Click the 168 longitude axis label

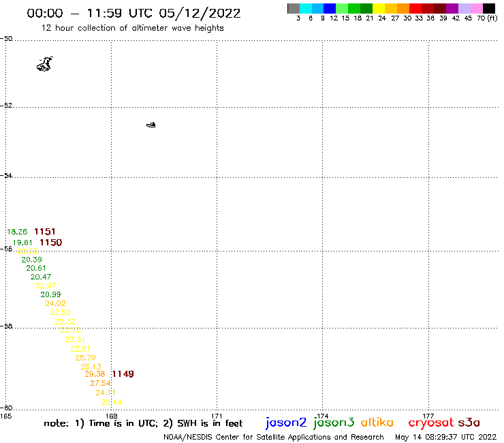[x=112, y=416]
